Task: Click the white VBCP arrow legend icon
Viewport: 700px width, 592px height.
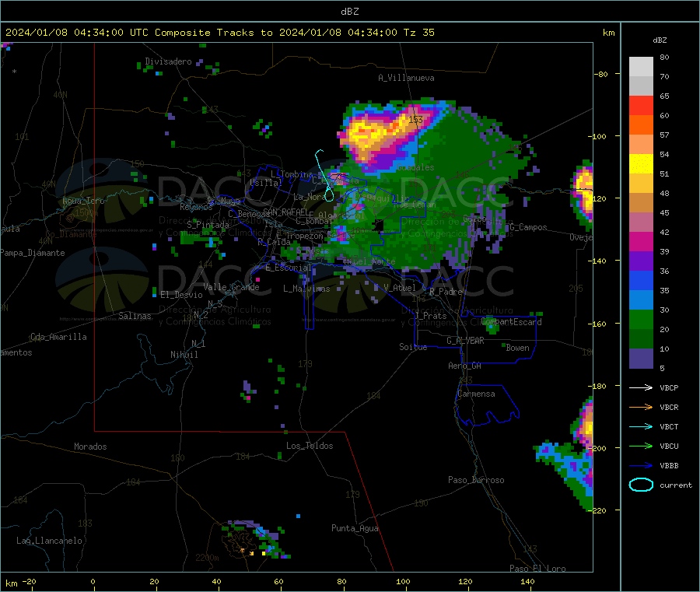Action: point(641,387)
